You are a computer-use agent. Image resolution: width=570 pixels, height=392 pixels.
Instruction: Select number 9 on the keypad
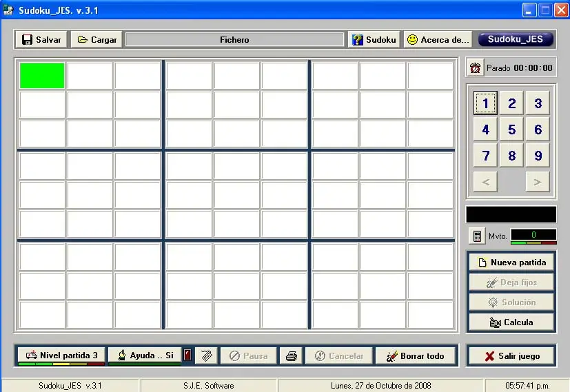pyautogui.click(x=538, y=156)
